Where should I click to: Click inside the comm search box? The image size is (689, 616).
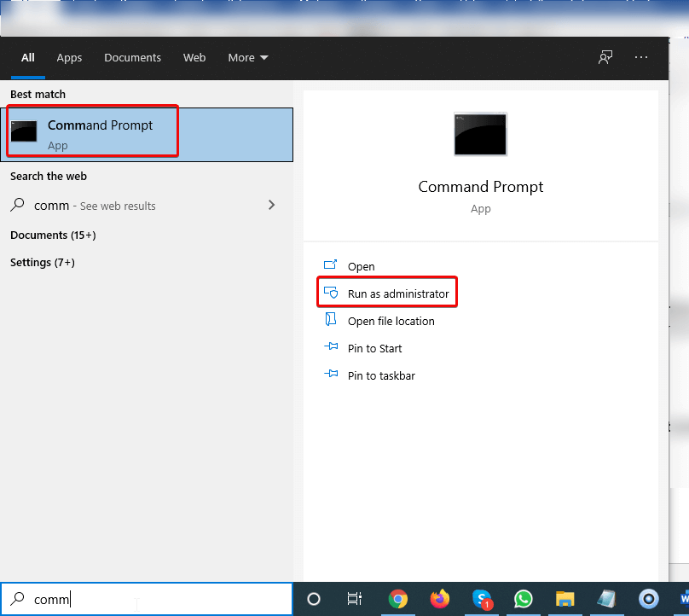click(145, 599)
